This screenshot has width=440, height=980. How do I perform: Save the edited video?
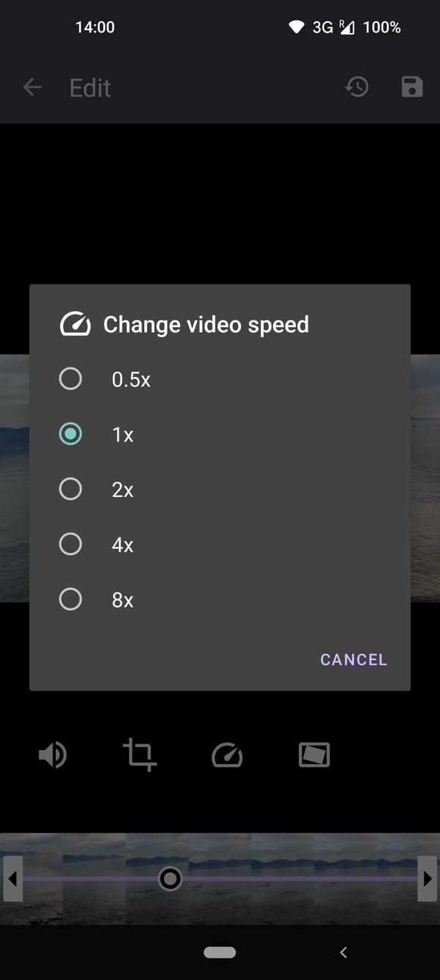[411, 86]
